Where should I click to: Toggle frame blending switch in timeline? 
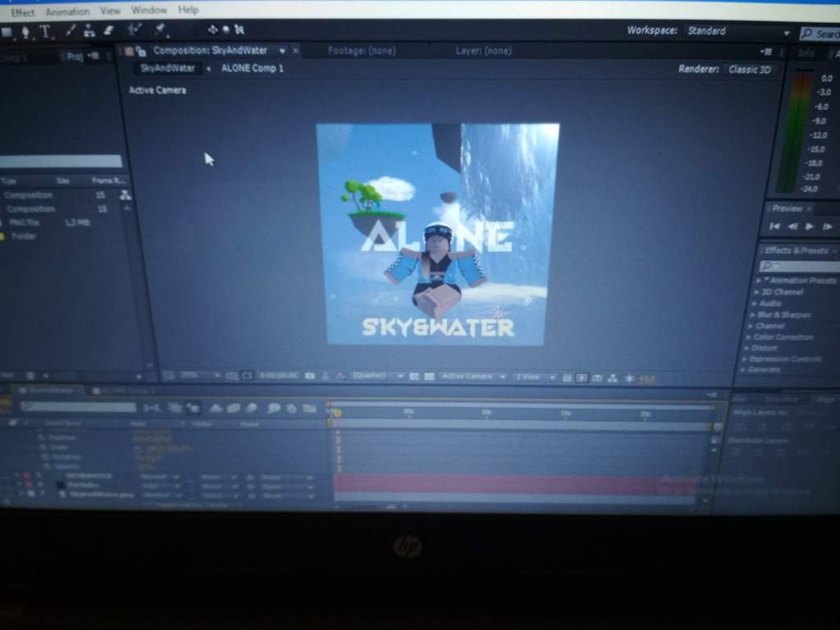tap(234, 409)
